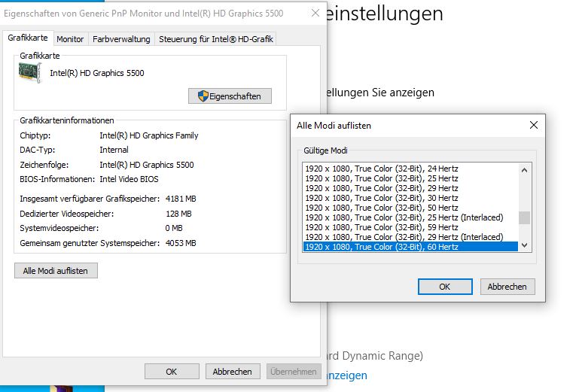Viewport: 576px width, 392px height.
Task: Click the 4053 MB shared system memory value
Action: pyautogui.click(x=181, y=243)
